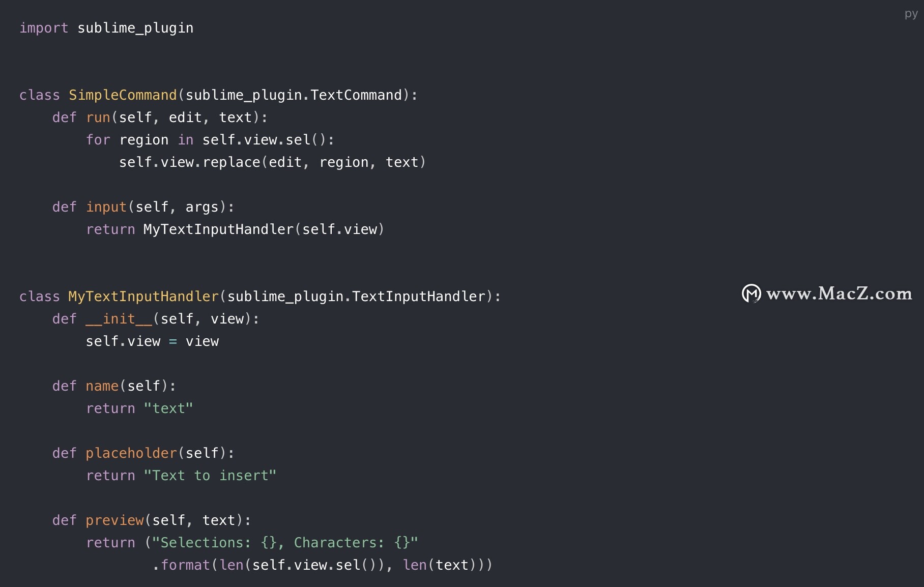Image resolution: width=924 pixels, height=587 pixels.
Task: Open the www.MacZ.com watermark link
Action: [839, 293]
